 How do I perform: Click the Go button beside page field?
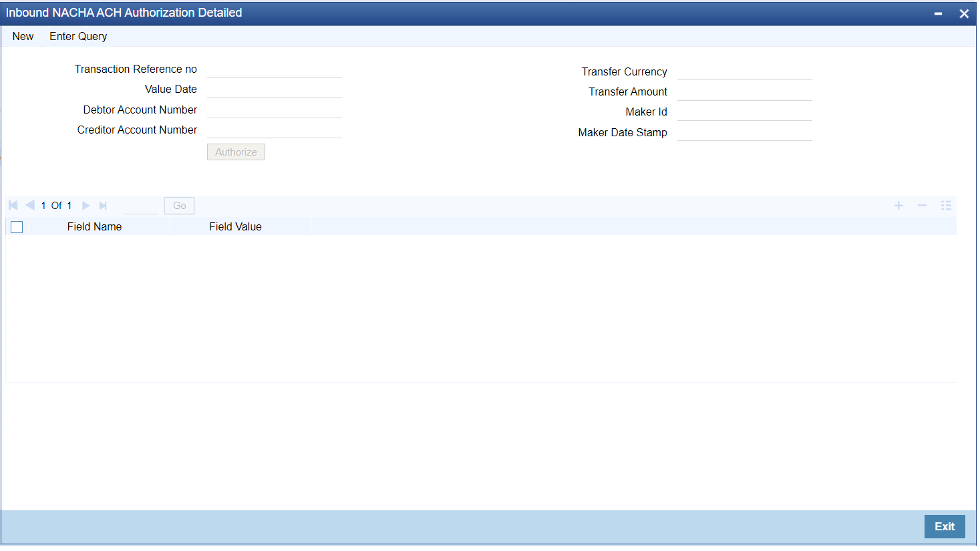click(x=179, y=206)
